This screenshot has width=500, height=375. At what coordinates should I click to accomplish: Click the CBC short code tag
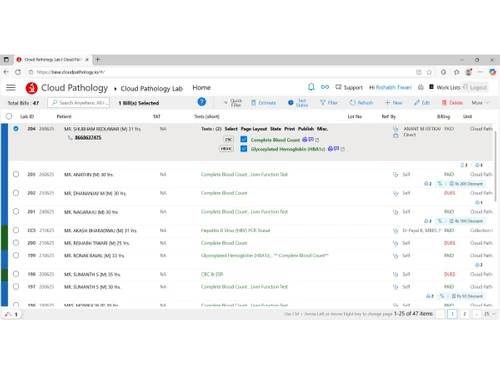pyautogui.click(x=229, y=139)
